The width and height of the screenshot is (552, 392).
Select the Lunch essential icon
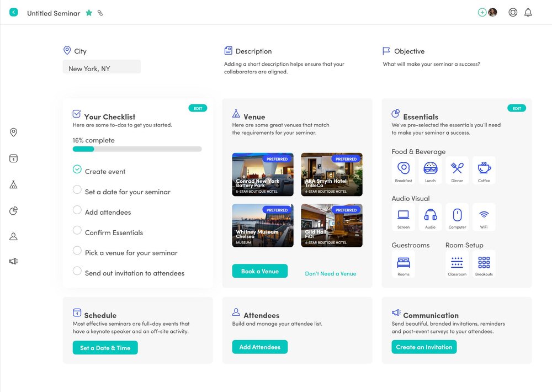430,171
